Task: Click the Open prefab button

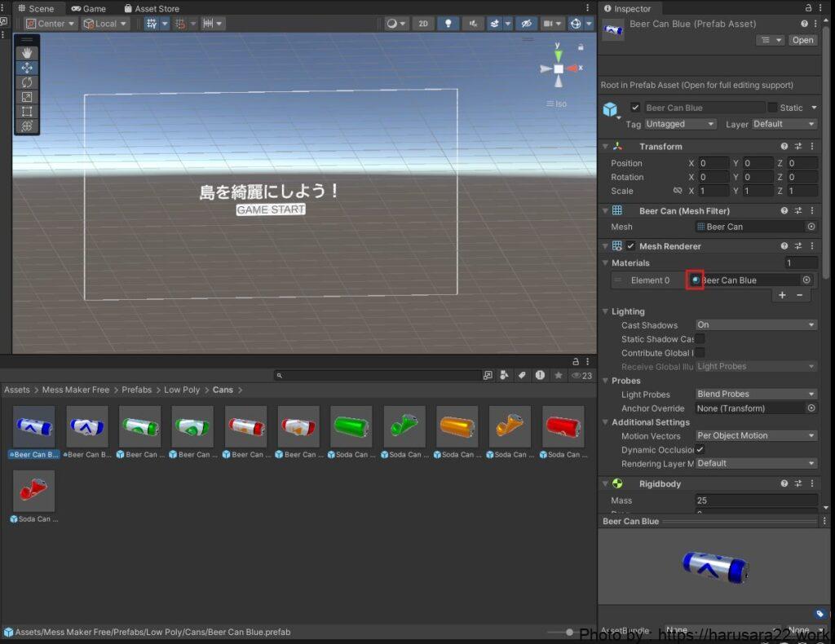Action: pos(802,40)
